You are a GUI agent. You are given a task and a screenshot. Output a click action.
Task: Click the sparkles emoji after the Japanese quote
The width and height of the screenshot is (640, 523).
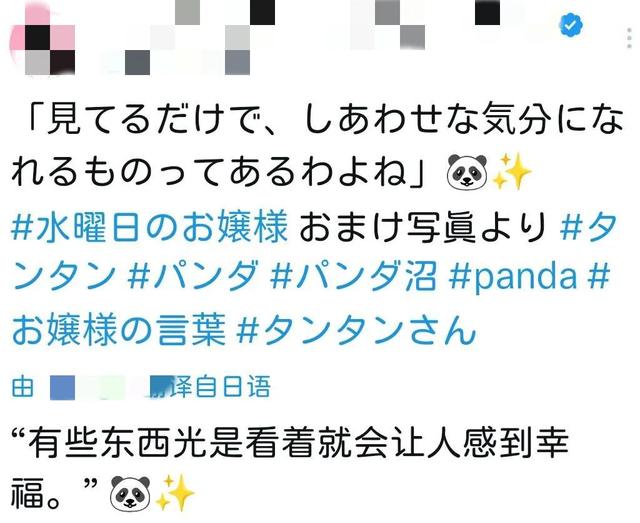(x=511, y=171)
